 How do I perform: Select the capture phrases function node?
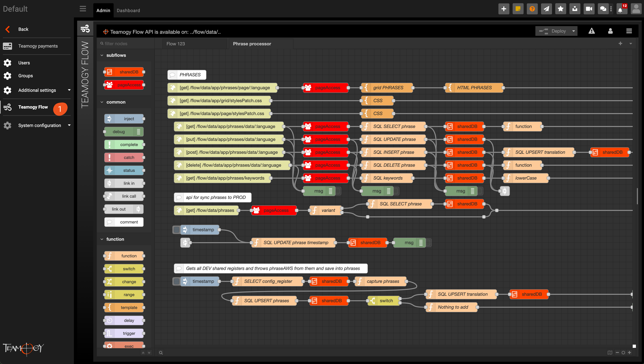381,281
